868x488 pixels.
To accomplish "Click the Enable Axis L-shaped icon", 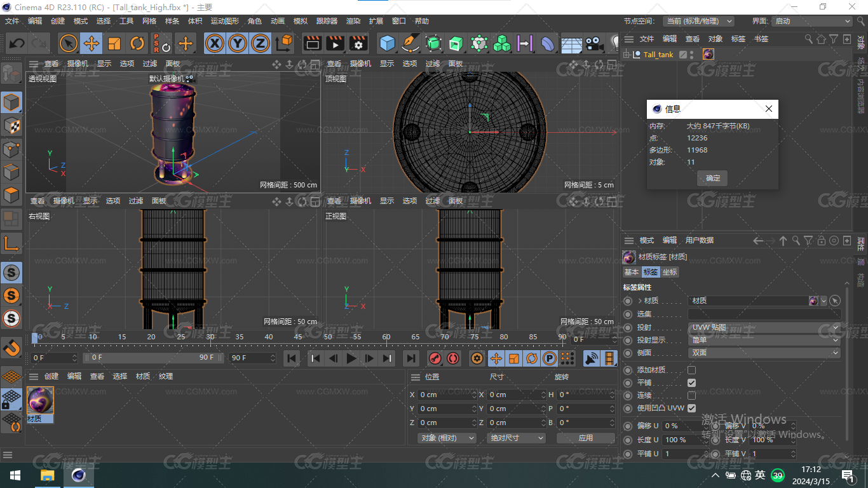I will click(x=11, y=243).
